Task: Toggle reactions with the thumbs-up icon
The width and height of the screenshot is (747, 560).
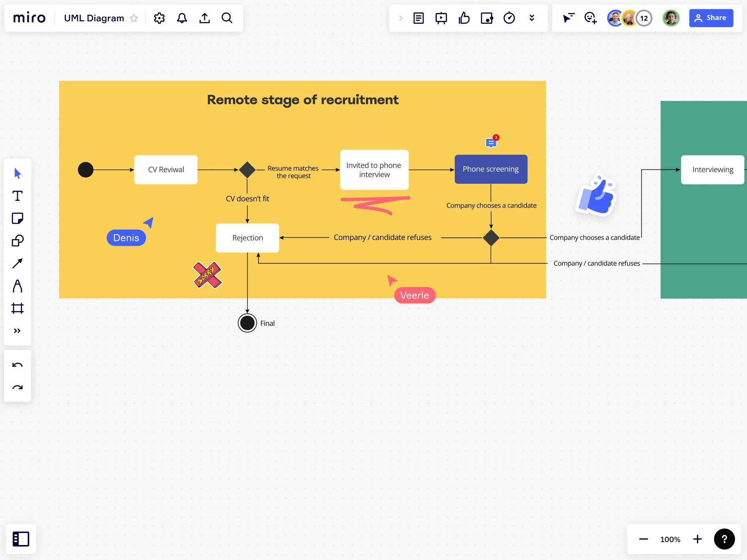Action: [x=464, y=18]
